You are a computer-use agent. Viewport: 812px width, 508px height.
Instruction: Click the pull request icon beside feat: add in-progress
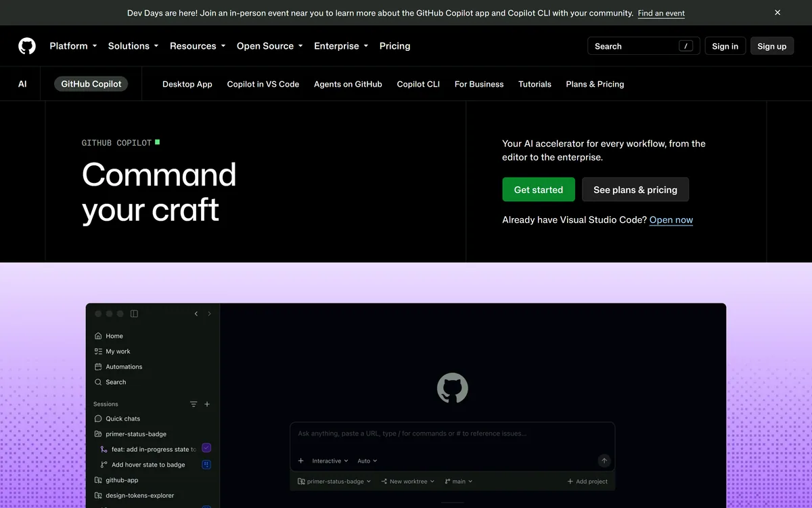coord(104,449)
